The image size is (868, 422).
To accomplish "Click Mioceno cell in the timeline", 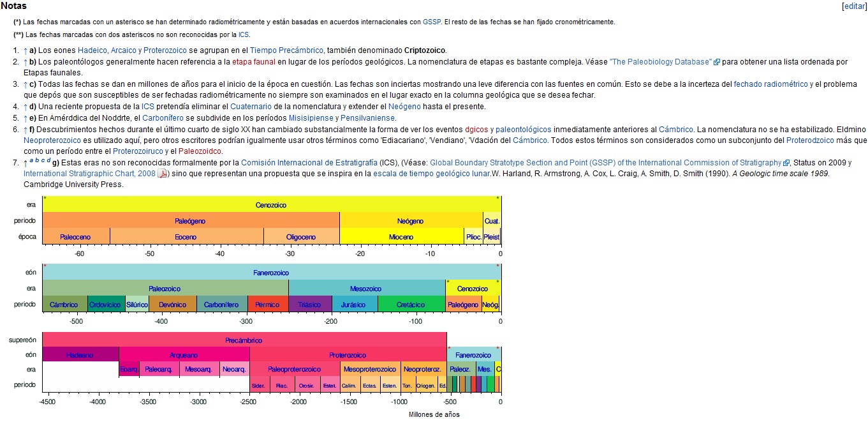I will (401, 237).
